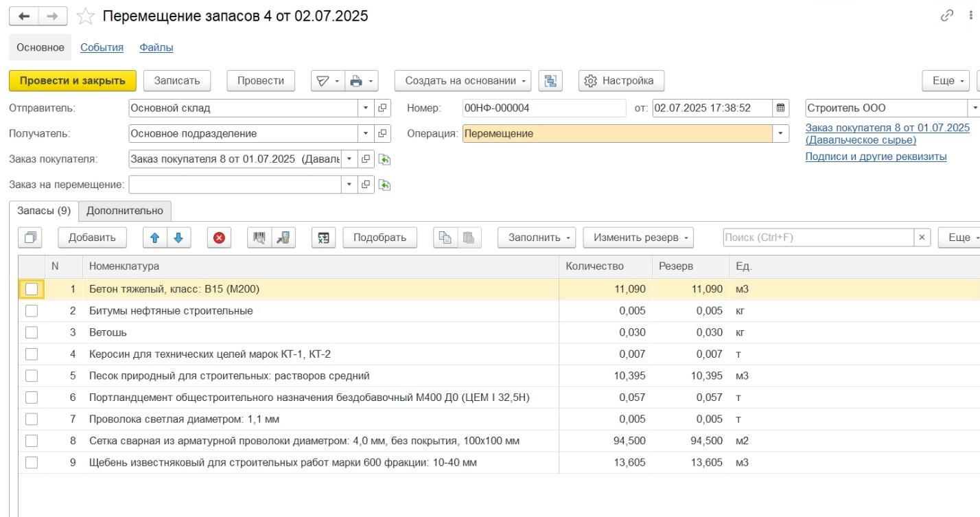Open the События section
The image size is (980, 517).
tap(102, 47)
